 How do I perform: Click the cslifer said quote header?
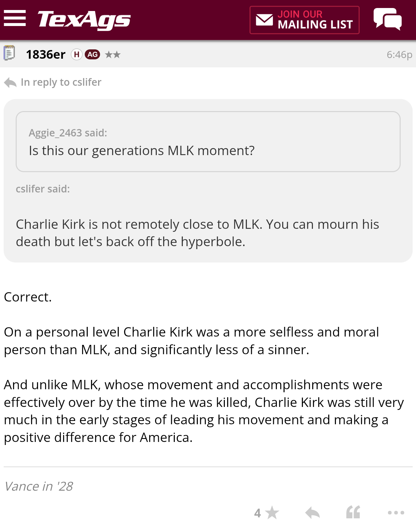point(43,189)
